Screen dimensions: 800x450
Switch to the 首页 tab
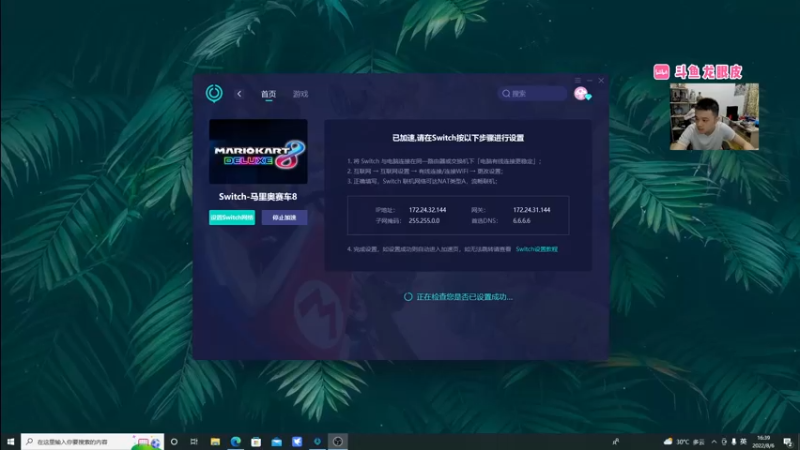(268, 94)
